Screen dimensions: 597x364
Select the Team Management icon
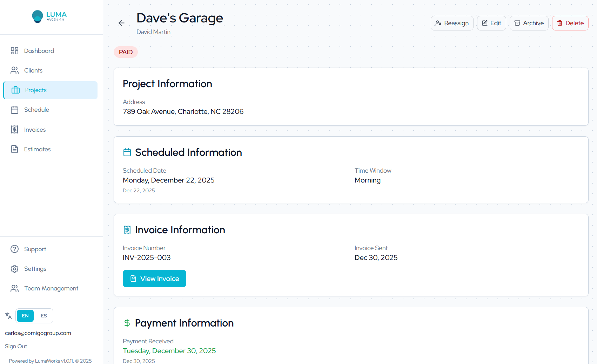tap(14, 288)
